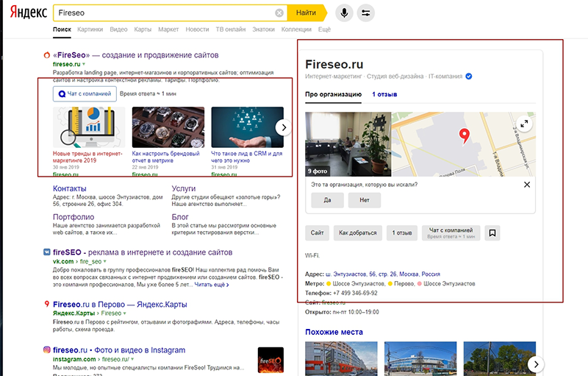Switch to the "Картинки" search tab
Viewport: 588px width, 376px height.
90,29
